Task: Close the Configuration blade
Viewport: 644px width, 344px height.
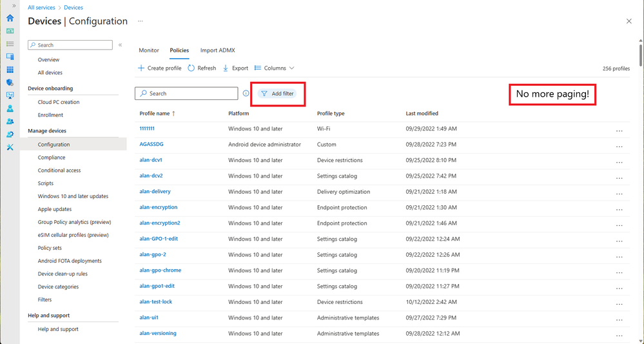Action: click(x=629, y=21)
